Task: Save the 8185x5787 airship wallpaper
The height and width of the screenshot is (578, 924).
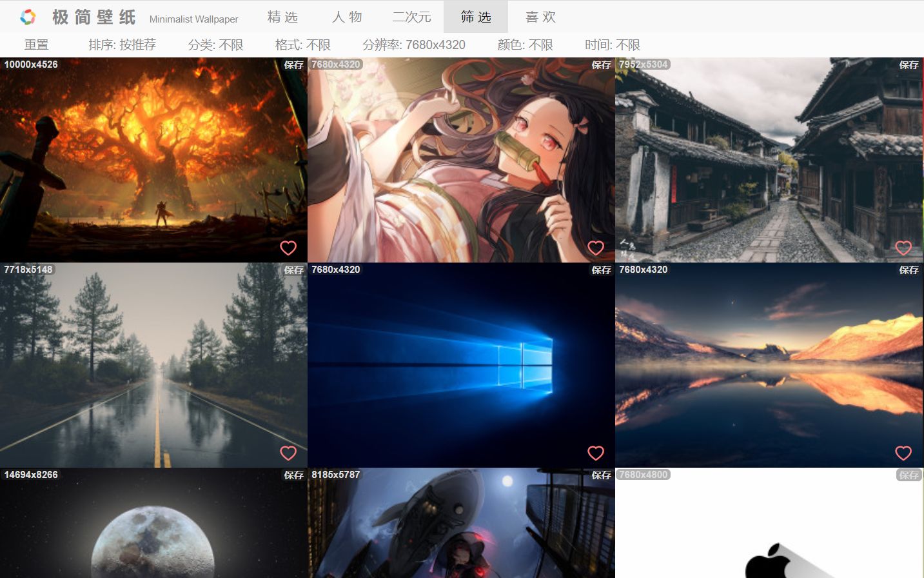Action: coord(602,475)
